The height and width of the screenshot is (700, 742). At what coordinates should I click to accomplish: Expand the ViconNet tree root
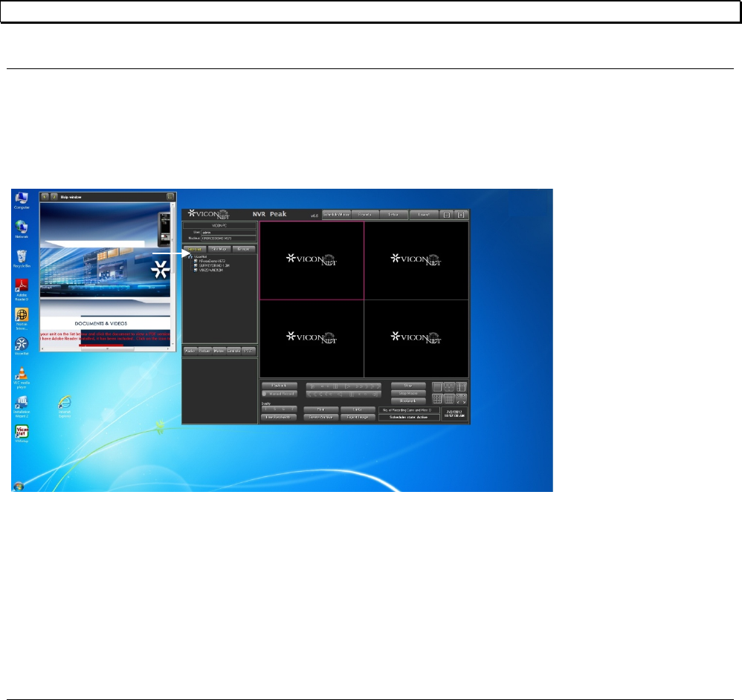(x=186, y=257)
